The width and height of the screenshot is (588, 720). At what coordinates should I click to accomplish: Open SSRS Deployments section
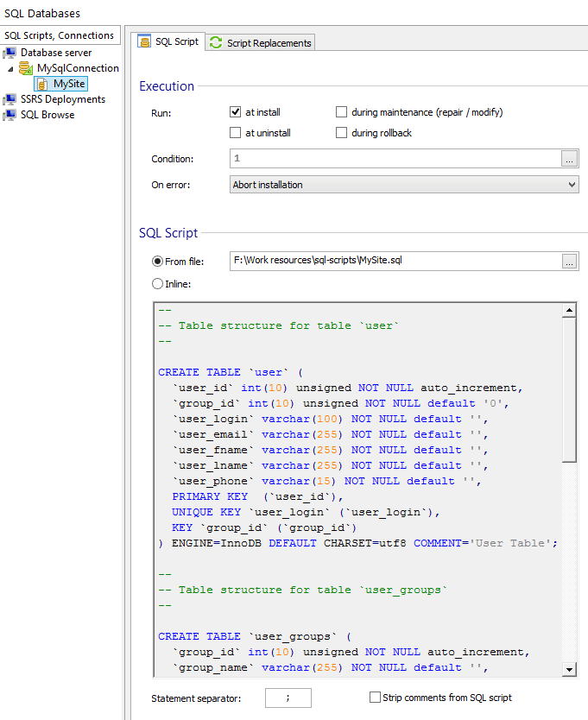coord(62,99)
